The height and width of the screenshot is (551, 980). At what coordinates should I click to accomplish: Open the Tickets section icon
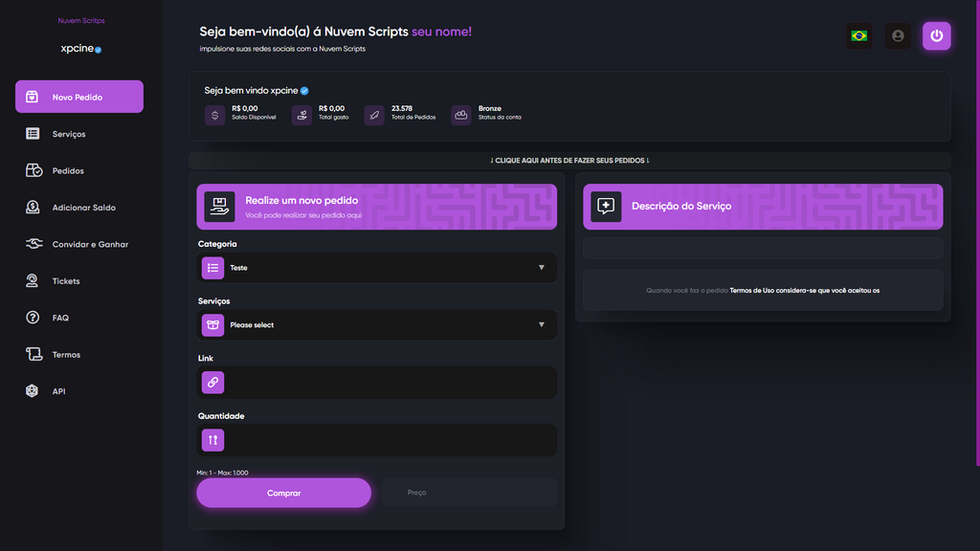coord(32,280)
